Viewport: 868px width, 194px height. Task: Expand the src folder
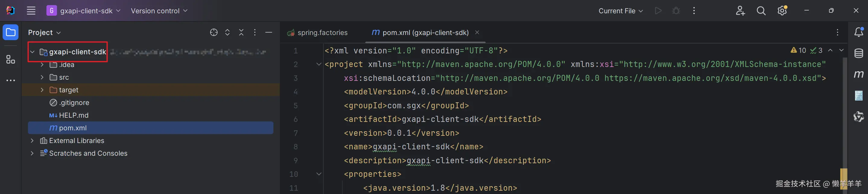pyautogui.click(x=42, y=78)
